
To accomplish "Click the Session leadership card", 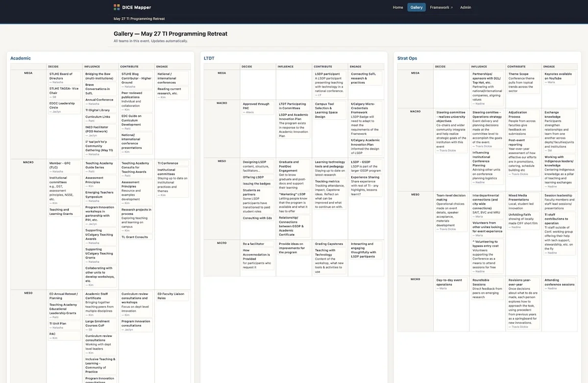I will (x=559, y=201).
